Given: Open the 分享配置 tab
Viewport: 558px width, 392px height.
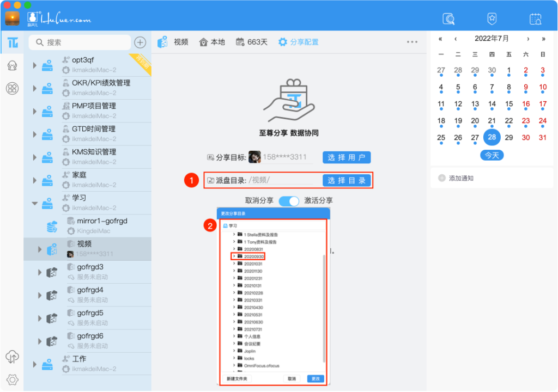Looking at the screenshot, I should (x=298, y=42).
